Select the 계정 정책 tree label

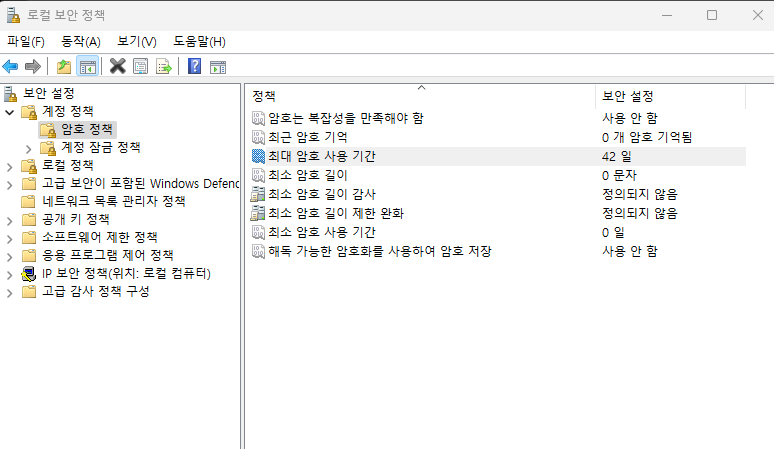[68, 111]
